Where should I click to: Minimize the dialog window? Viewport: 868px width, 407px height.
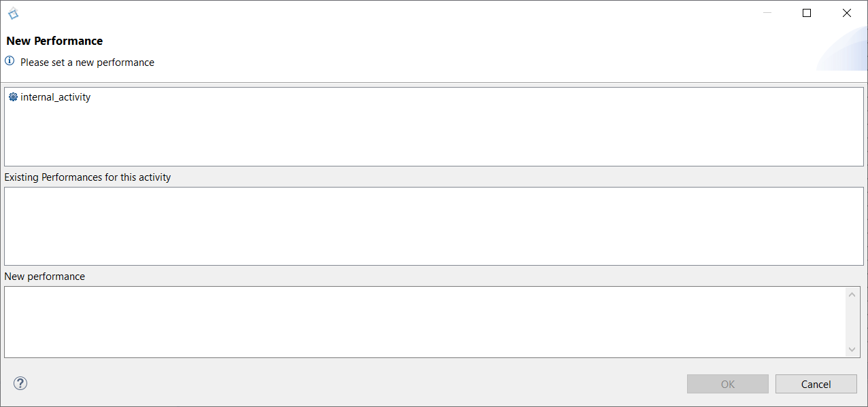click(767, 13)
